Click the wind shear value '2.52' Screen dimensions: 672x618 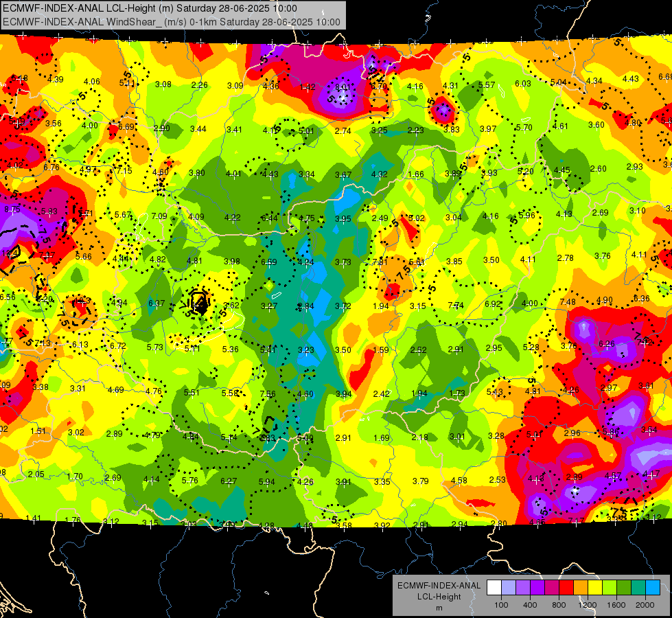tap(418, 350)
